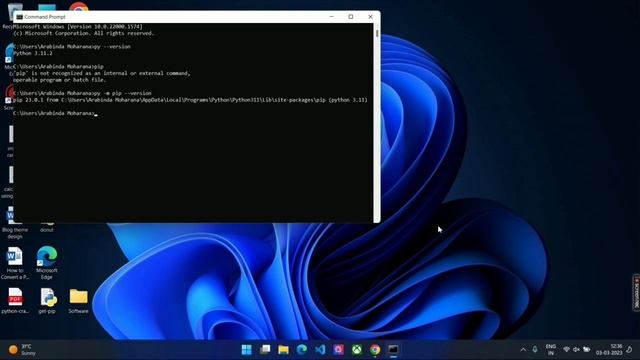Open the purple app icon beside VS Code
Image resolution: width=640 pixels, height=360 pixels.
[338, 350]
